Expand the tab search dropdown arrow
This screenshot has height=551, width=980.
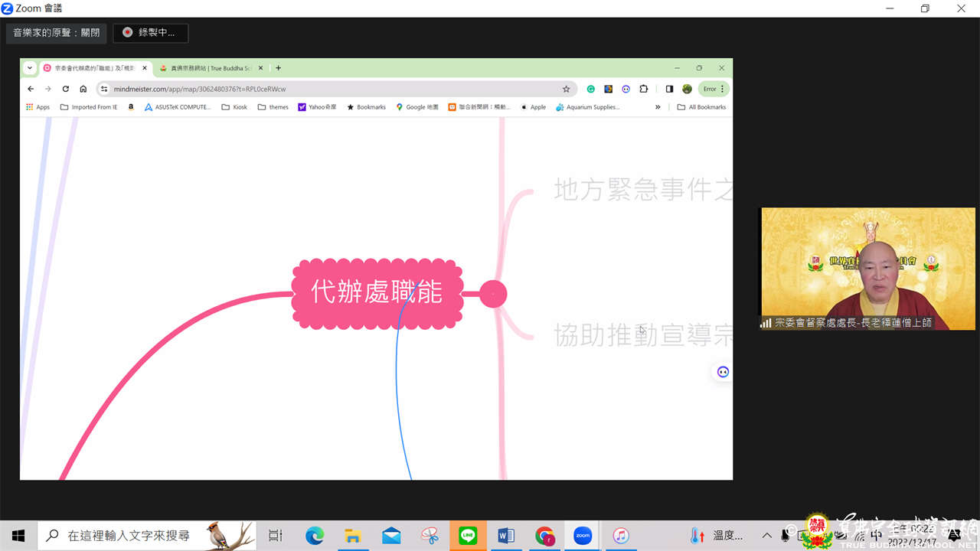30,68
